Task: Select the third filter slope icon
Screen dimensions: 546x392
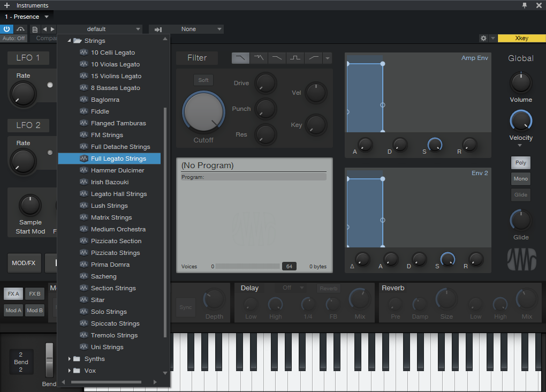Action: click(x=277, y=58)
